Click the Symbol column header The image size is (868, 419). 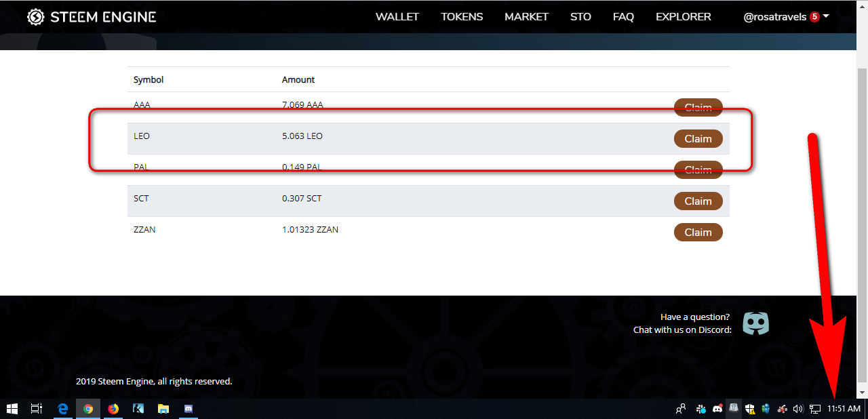149,79
